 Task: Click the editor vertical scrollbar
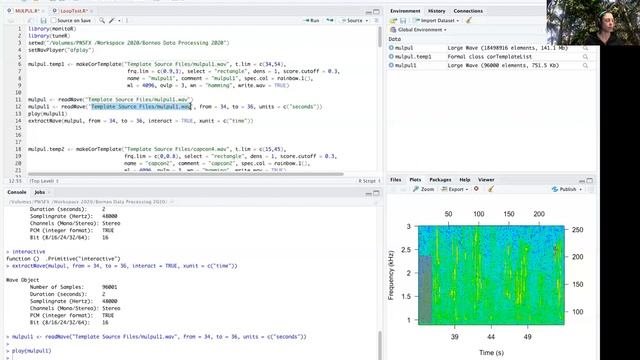tap(380, 37)
